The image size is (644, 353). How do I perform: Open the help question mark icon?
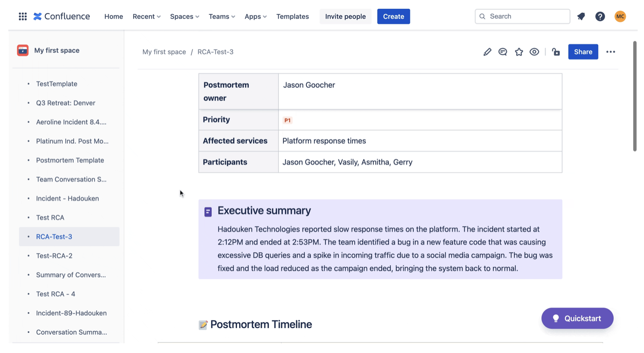click(x=600, y=17)
